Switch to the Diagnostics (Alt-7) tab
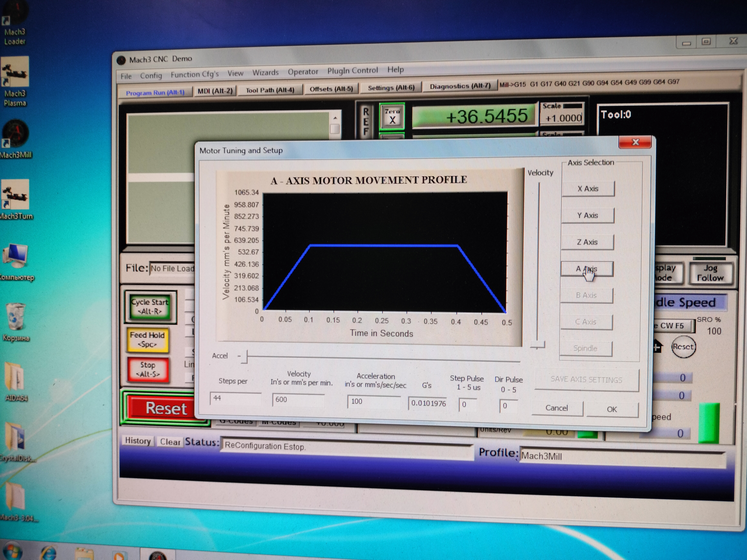Viewport: 747px width, 560px height. click(x=460, y=86)
